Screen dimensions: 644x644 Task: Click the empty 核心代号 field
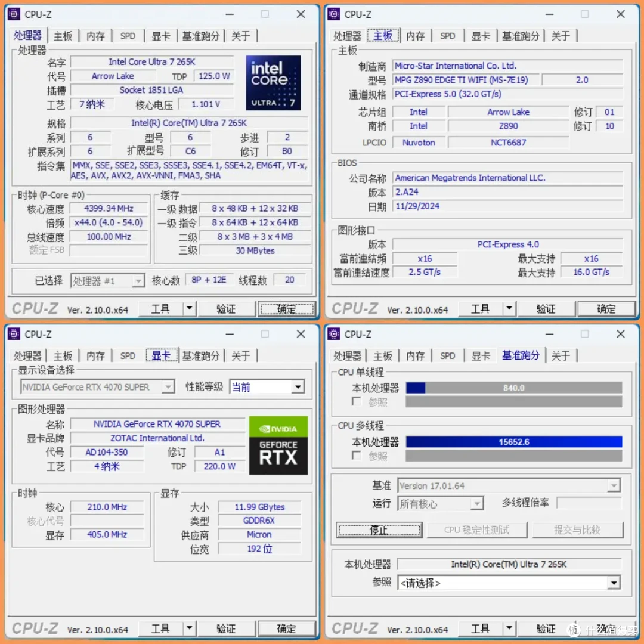coord(107,521)
